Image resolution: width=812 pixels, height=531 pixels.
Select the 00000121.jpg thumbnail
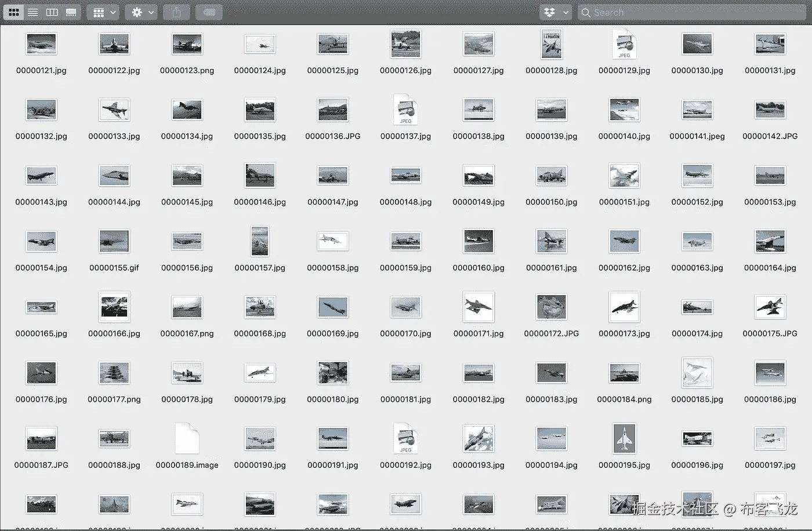click(x=41, y=44)
